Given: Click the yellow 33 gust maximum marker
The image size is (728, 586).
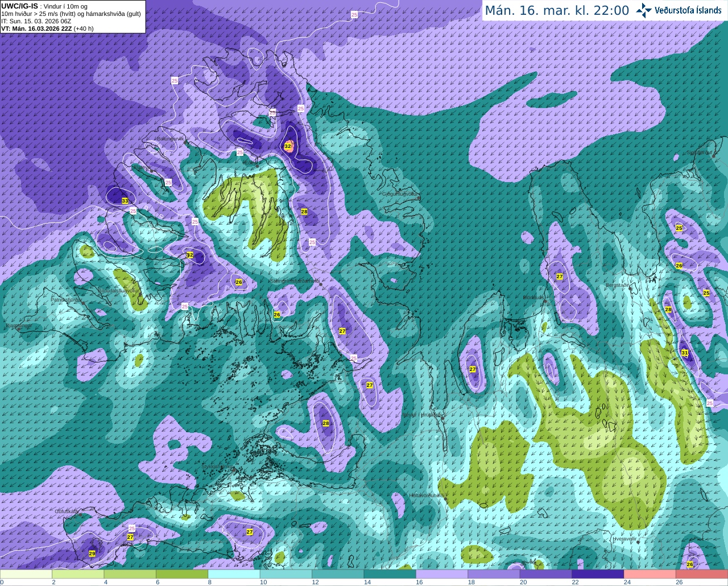Looking at the screenshot, I should point(125,201).
